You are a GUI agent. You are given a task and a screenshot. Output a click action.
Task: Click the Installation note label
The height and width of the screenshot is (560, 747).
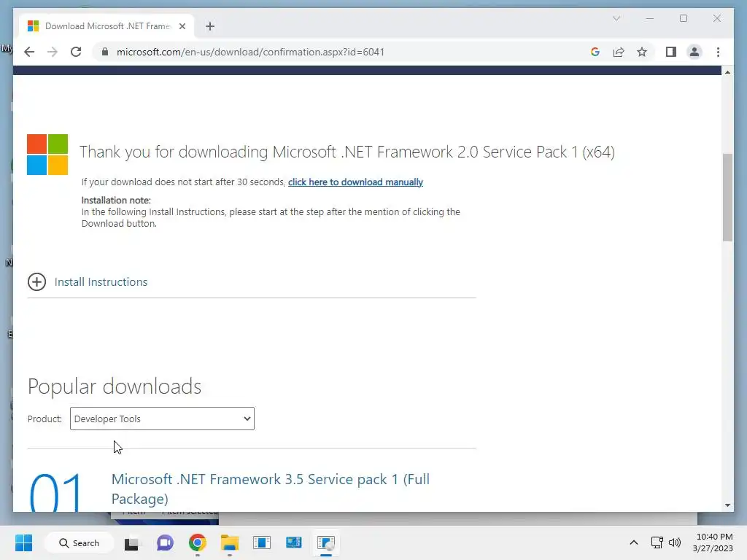[x=116, y=200]
